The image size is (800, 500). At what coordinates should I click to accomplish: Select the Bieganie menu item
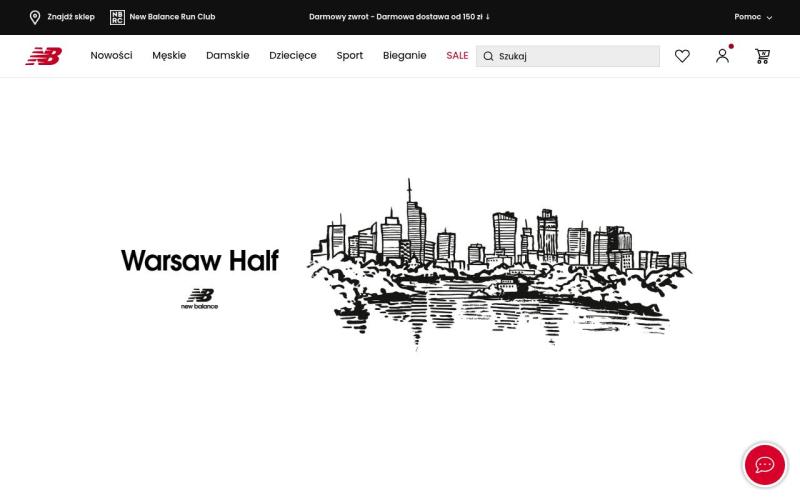point(404,56)
